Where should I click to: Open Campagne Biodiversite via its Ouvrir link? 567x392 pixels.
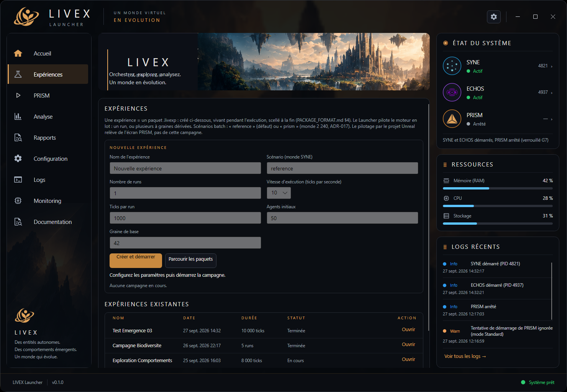pyautogui.click(x=408, y=345)
